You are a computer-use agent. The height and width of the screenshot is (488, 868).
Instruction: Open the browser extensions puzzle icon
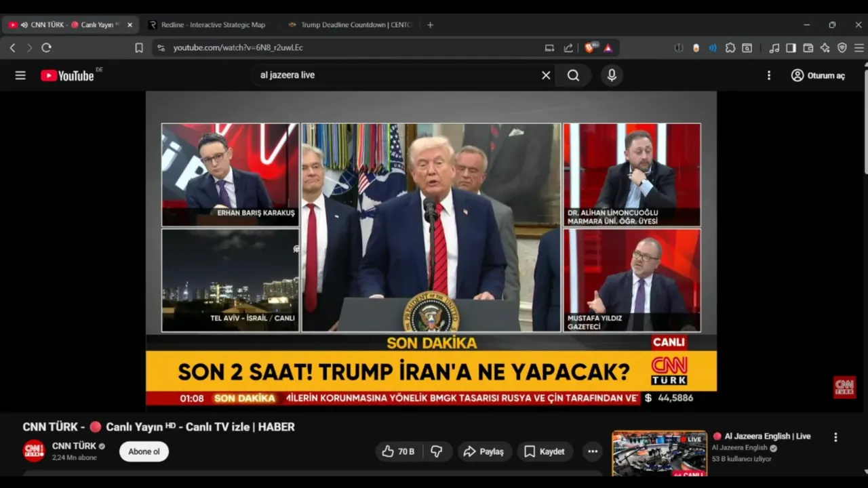pyautogui.click(x=730, y=47)
